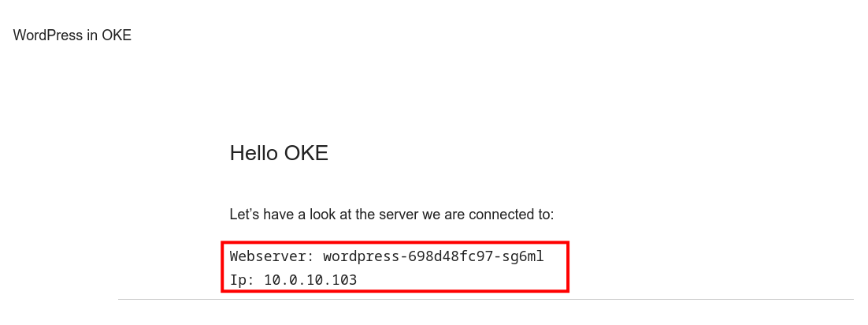Click the Hello OKE post heading
This screenshot has height=325, width=868.
point(279,153)
